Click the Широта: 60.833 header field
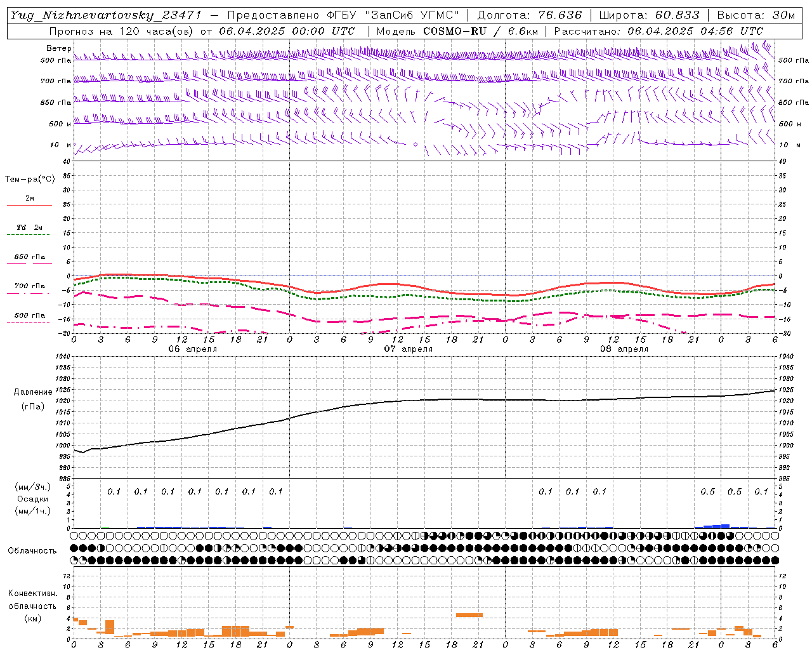Image resolution: width=812 pixels, height=650 pixels. point(650,15)
